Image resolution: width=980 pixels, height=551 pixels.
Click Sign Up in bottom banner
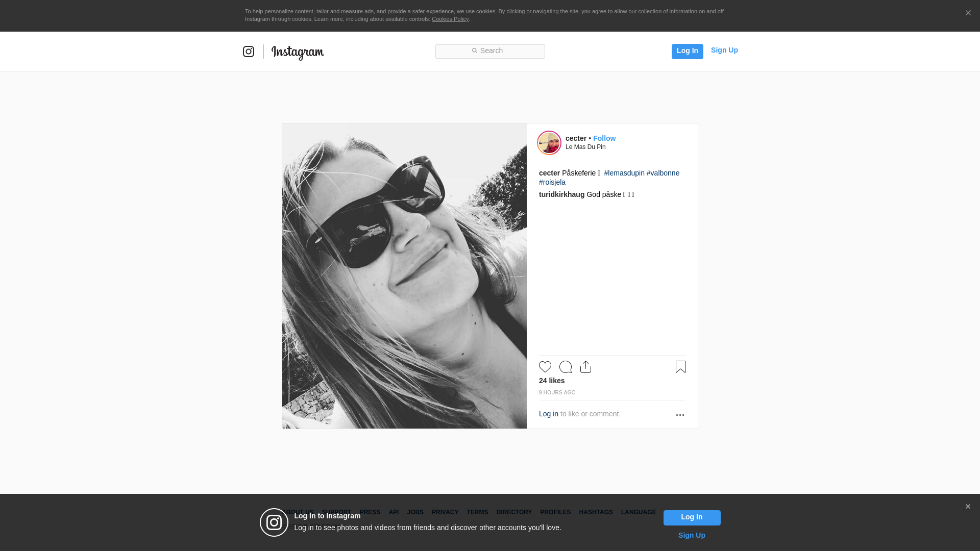(692, 535)
